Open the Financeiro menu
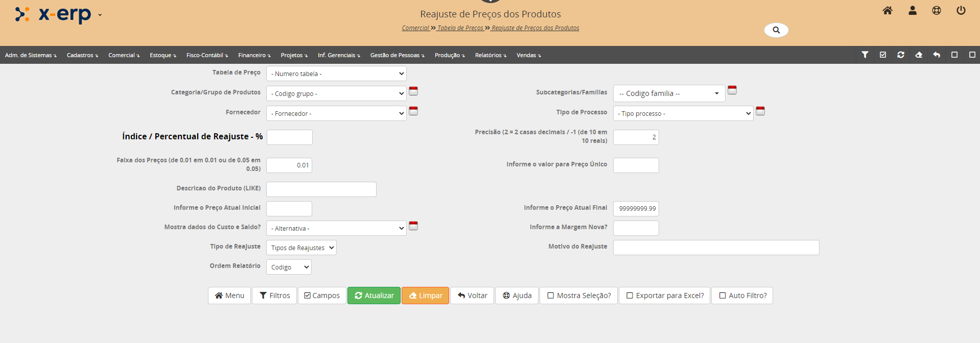Screen dimensions: 980x343 coord(254,55)
